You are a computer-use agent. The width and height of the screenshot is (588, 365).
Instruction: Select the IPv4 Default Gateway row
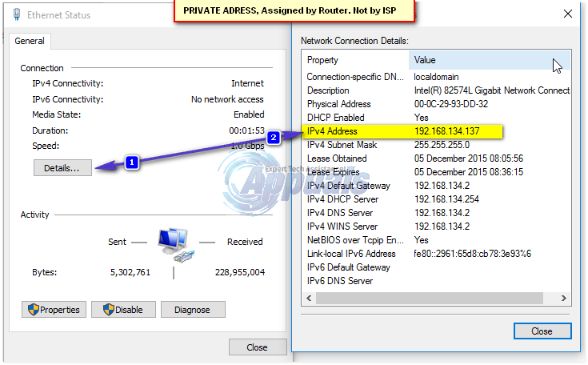tap(436, 186)
